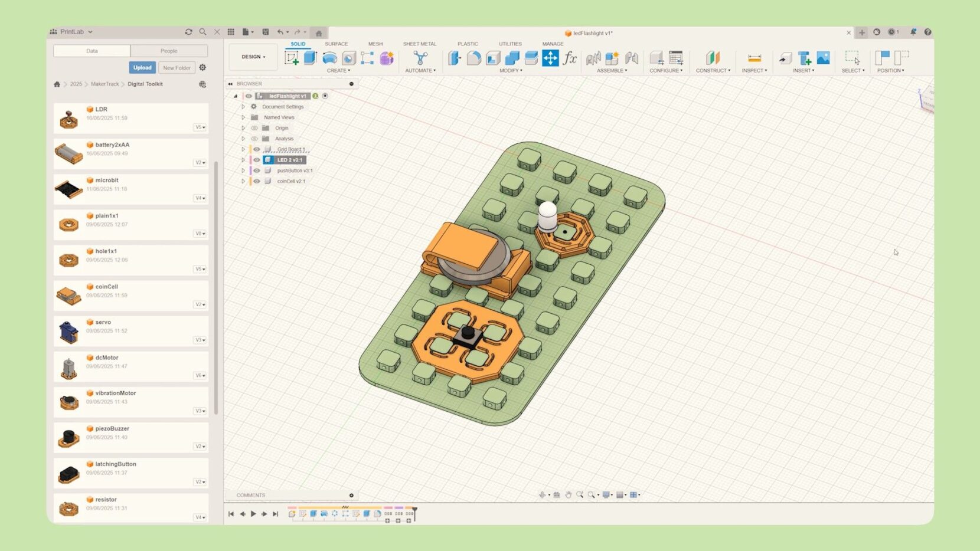Switch to the SHEET METAL tab

pos(420,43)
